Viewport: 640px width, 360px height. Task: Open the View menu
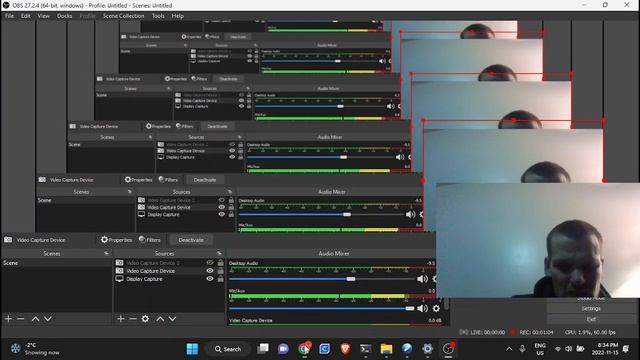pyautogui.click(x=44, y=16)
